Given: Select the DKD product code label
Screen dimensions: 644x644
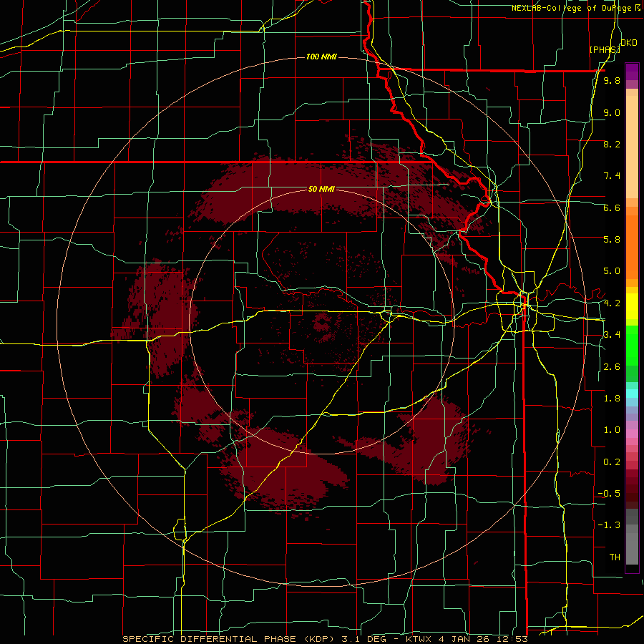Looking at the screenshot, I should (x=628, y=43).
